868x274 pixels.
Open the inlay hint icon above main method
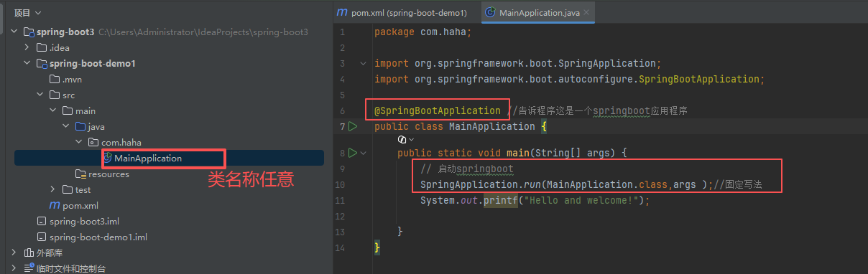(x=402, y=140)
